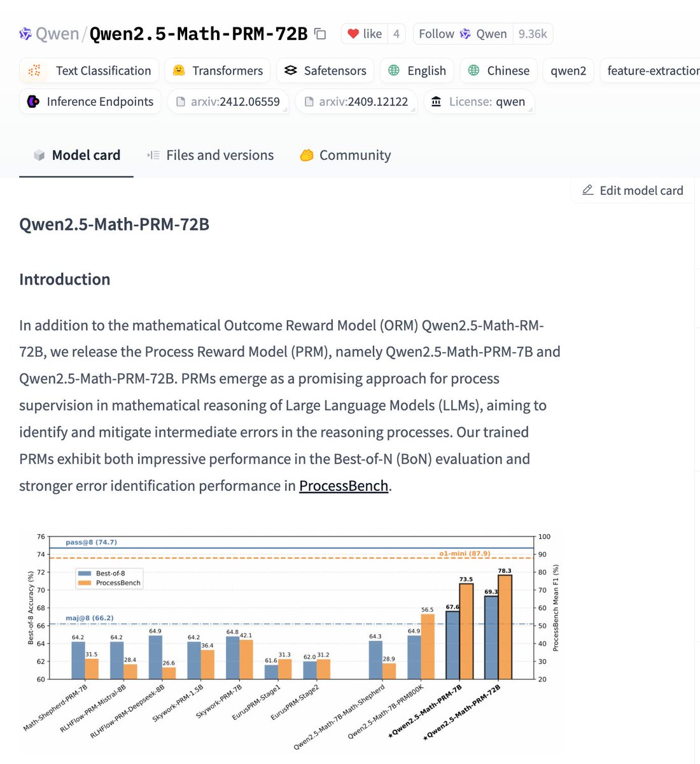The width and height of the screenshot is (700, 764).
Task: Select the feature-extraction tag
Action: point(650,71)
